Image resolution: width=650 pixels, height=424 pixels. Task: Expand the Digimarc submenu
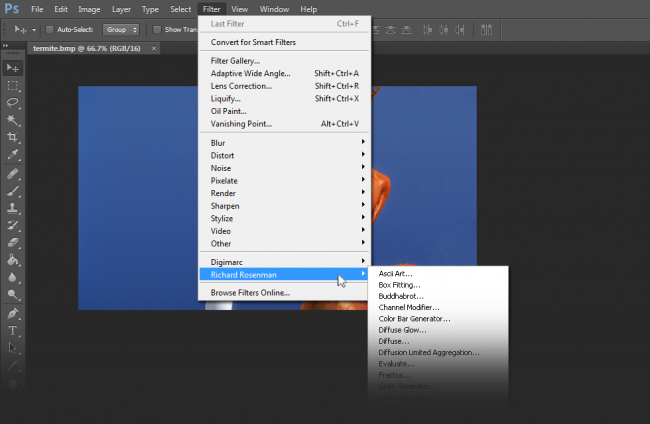[x=285, y=262]
